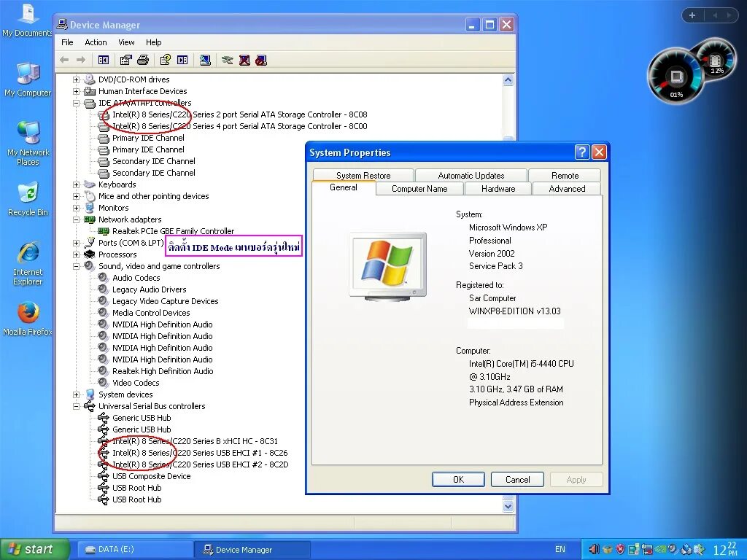
Task: Click the red security shield tray icon
Action: pos(620,550)
